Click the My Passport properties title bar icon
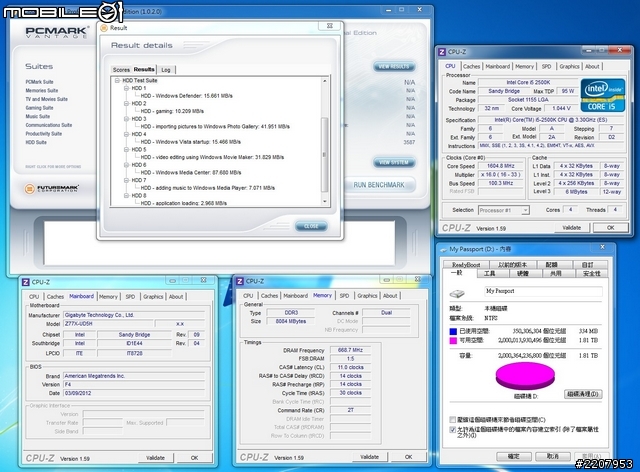Image resolution: width=640 pixels, height=472 pixels. pyautogui.click(x=444, y=249)
